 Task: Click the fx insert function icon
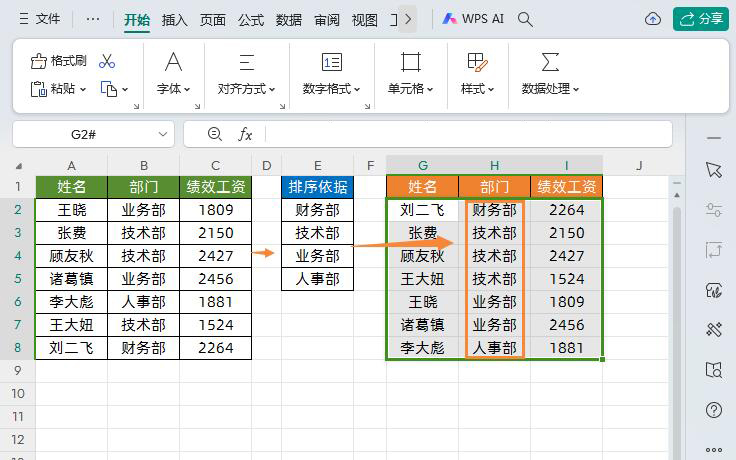[x=245, y=134]
